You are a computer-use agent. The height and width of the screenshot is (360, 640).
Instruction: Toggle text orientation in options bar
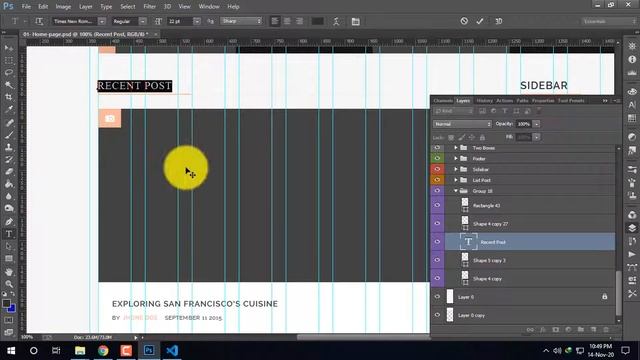39,21
